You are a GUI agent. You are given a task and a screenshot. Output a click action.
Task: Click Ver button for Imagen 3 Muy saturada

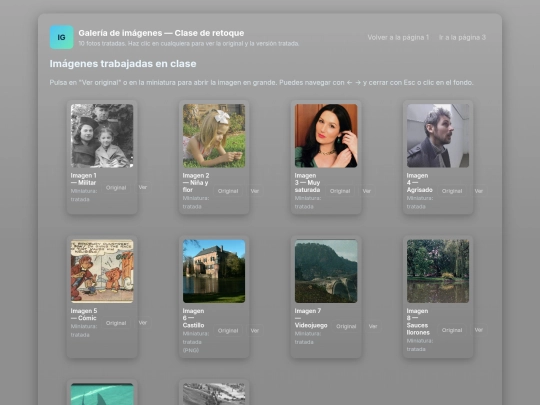366,191
